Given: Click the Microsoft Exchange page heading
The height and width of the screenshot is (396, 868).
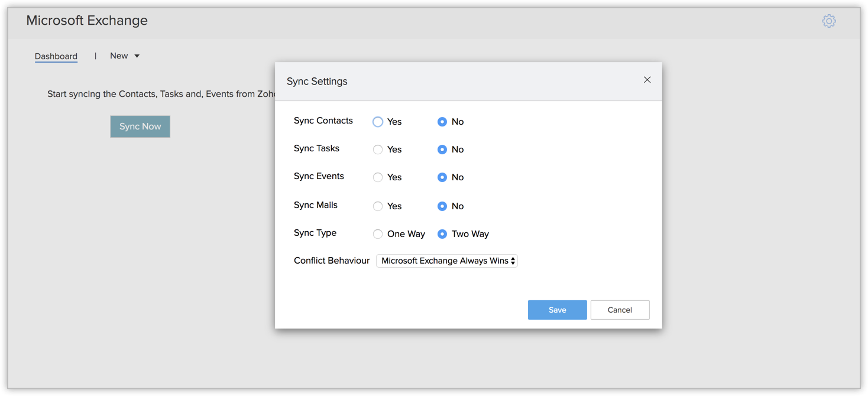Looking at the screenshot, I should [87, 21].
